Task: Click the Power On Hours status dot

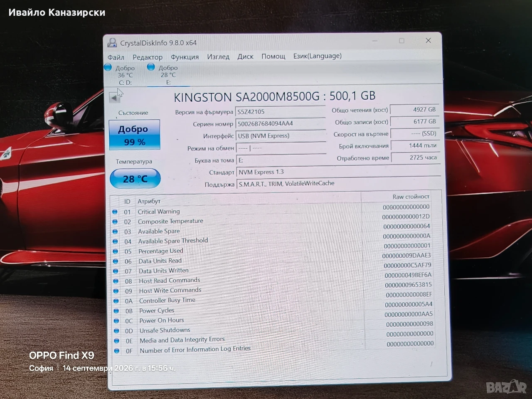Action: [x=117, y=321]
